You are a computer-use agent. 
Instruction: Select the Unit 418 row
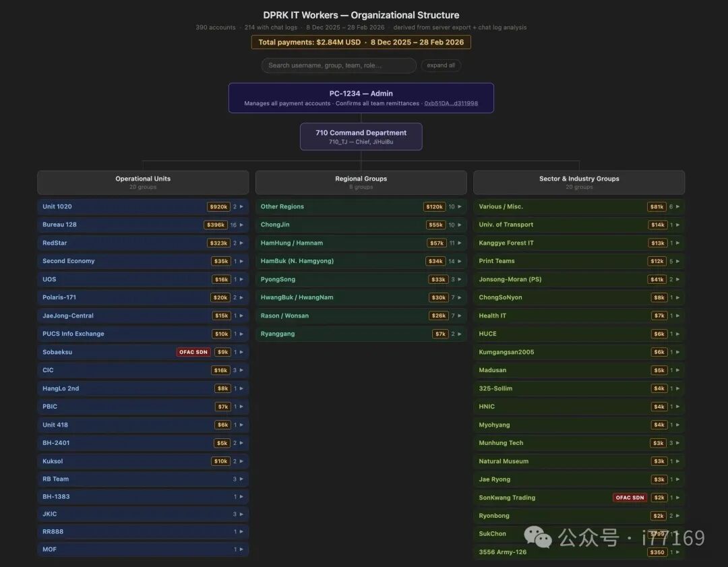point(143,425)
